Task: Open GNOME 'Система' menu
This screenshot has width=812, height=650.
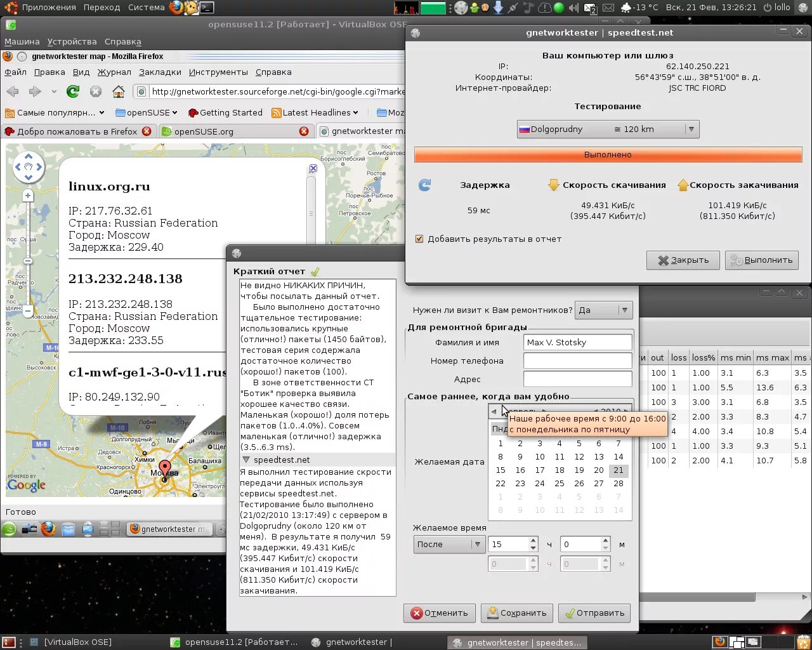Action: (x=147, y=8)
